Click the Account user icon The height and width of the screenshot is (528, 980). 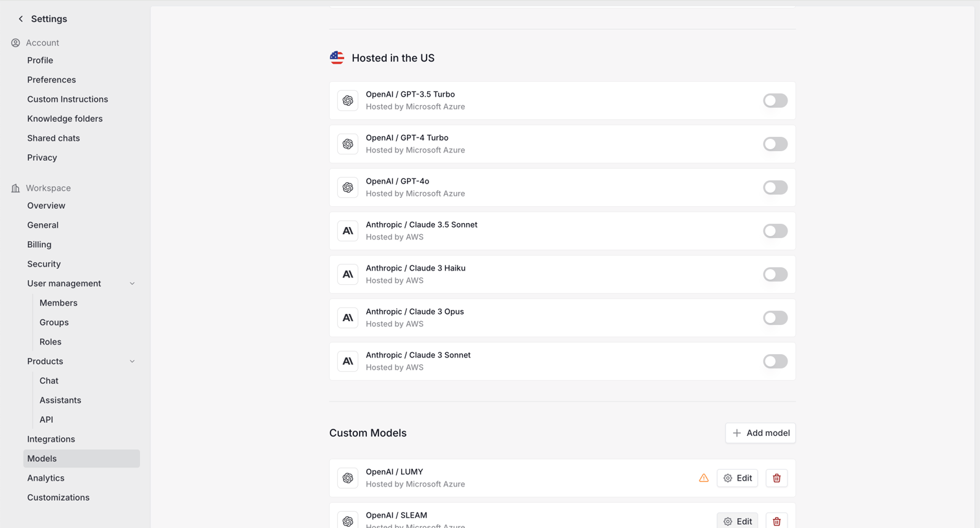tap(16, 43)
